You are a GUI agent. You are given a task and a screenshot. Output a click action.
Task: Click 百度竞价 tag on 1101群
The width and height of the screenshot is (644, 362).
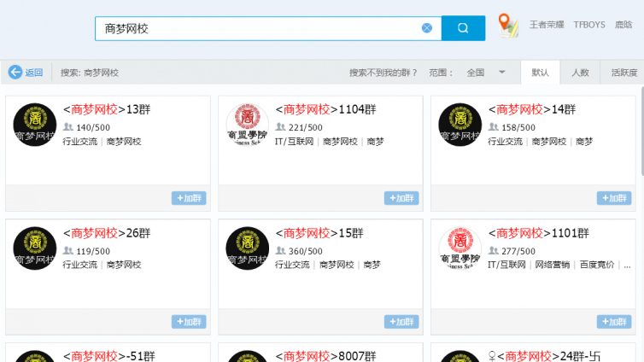597,265
